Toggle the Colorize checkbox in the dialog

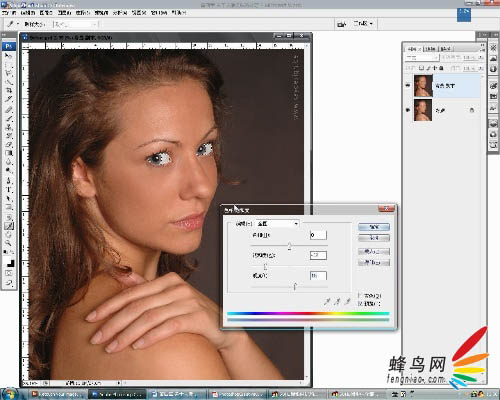360,295
